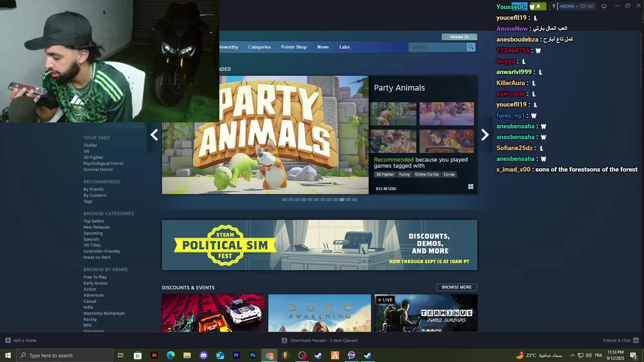Open Free To Play genre

[95, 277]
